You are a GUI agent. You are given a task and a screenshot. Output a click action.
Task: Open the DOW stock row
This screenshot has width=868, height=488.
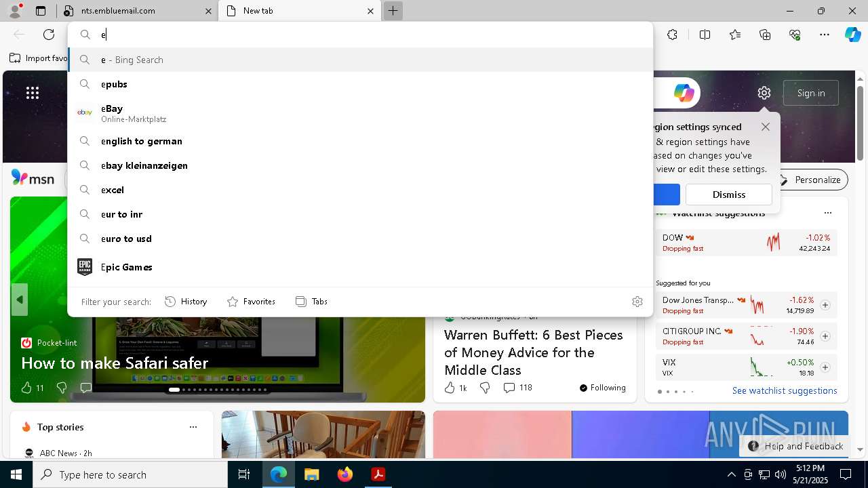coord(746,243)
